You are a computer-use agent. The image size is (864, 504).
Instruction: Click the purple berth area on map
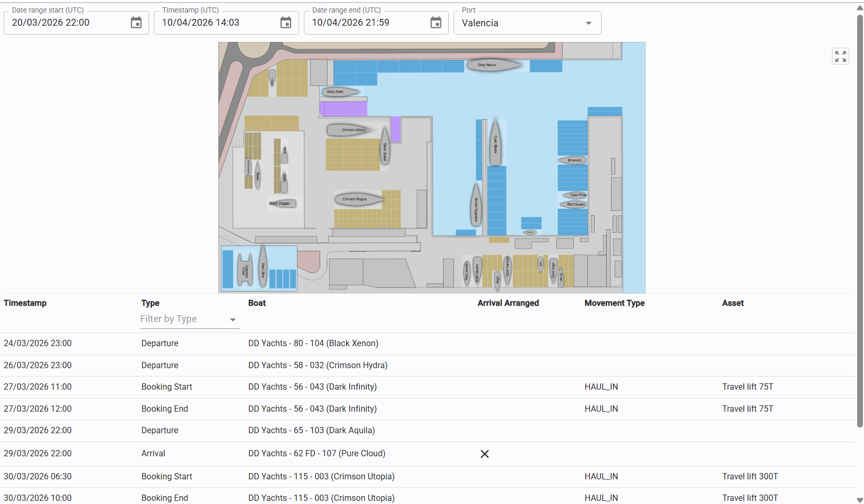click(x=344, y=109)
